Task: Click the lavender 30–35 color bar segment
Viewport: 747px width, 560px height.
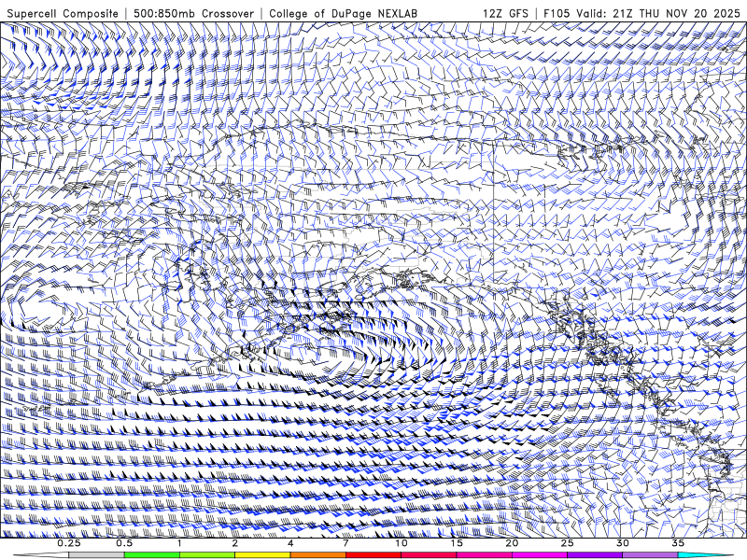Action: coord(650,555)
